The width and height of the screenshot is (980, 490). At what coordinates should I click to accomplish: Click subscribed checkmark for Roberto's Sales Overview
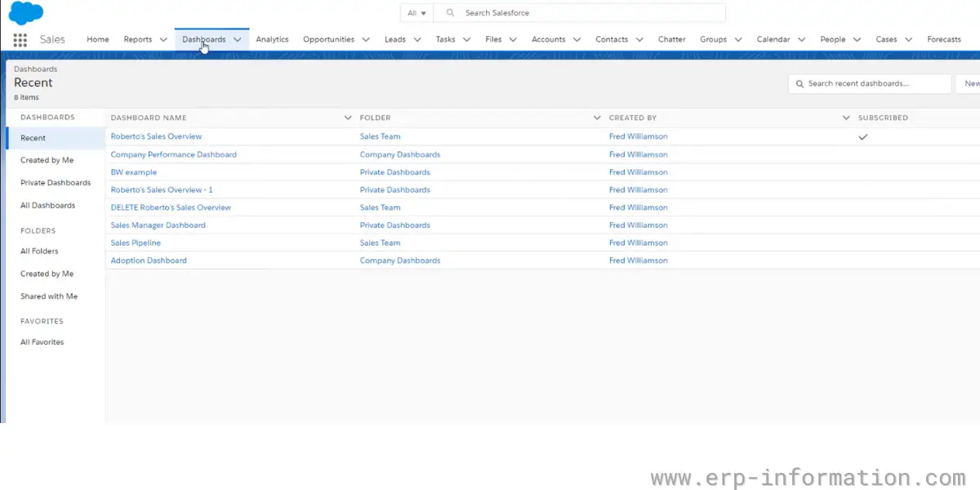pos(862,137)
